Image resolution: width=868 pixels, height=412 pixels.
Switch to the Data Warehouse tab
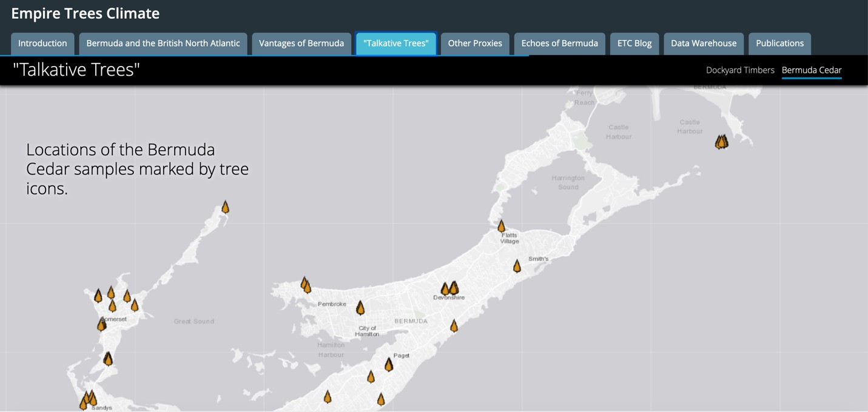[x=704, y=44]
